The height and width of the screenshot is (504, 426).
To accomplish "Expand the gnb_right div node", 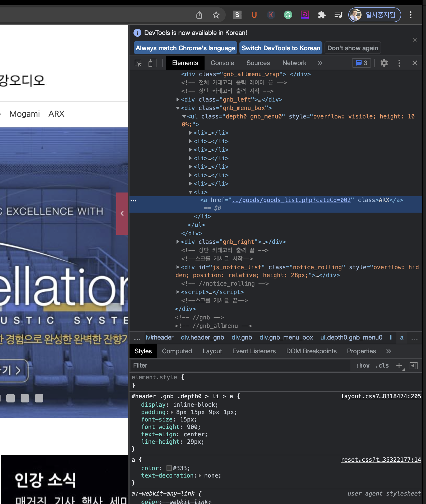I will [178, 242].
